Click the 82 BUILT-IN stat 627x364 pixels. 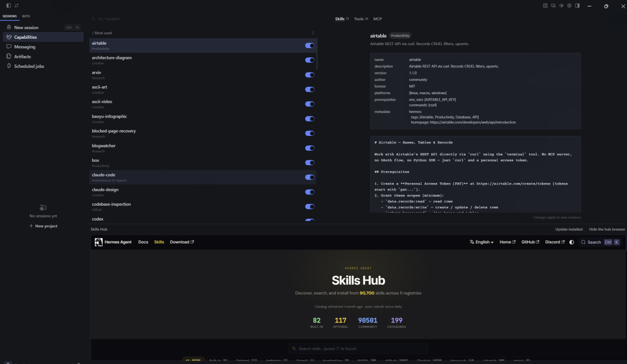tap(316, 323)
